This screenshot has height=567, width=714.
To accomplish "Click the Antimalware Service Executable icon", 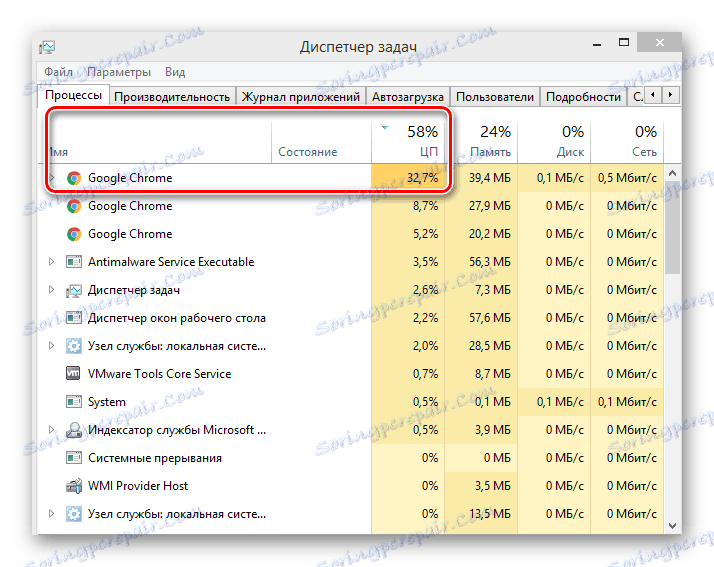I will tap(74, 262).
